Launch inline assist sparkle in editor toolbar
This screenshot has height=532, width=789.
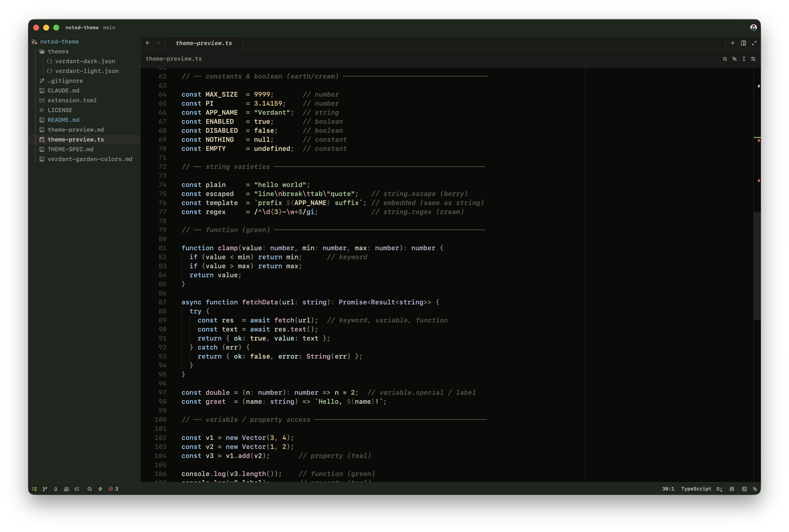(x=734, y=59)
